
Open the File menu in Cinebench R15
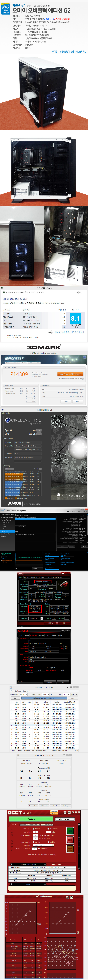(x=3, y=413)
